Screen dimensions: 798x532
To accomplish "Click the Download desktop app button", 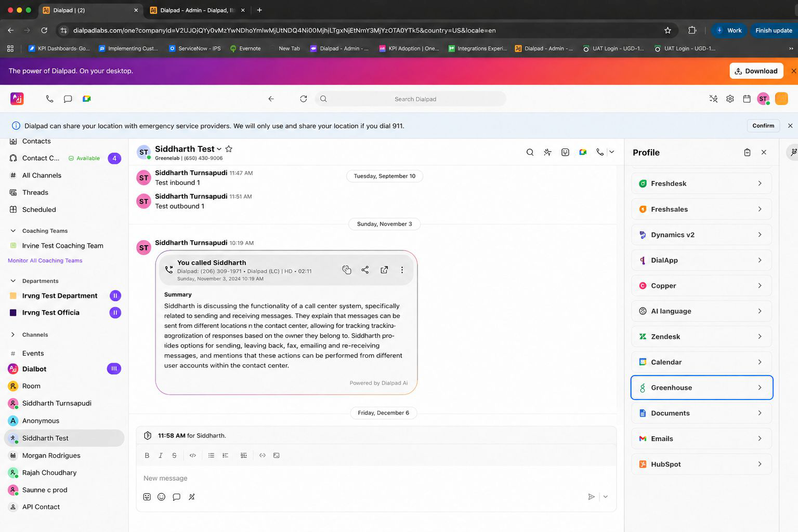I will (x=756, y=71).
